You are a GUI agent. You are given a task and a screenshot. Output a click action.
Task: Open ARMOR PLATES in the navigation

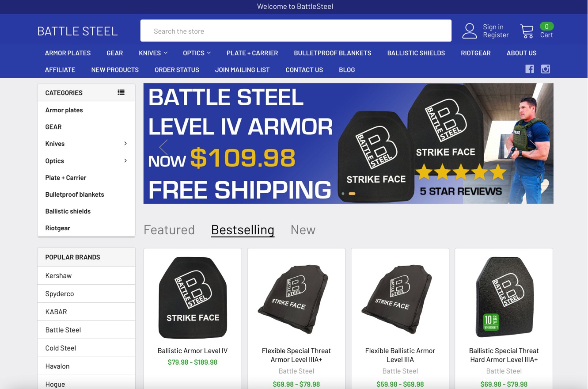(68, 53)
